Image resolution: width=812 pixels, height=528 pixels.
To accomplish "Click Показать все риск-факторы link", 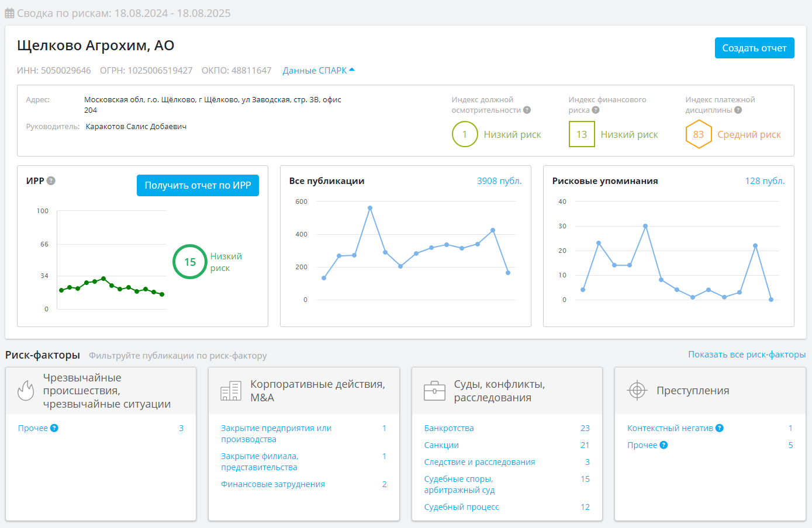I will click(x=747, y=355).
